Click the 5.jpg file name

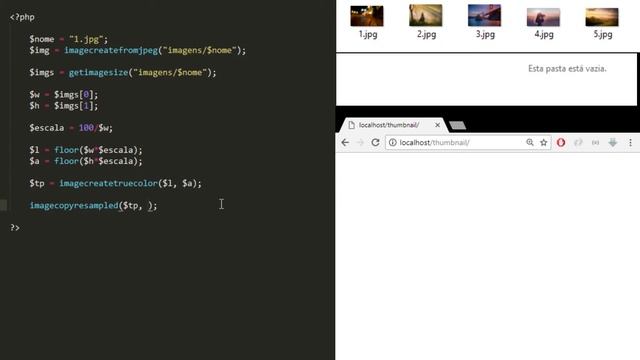point(603,35)
